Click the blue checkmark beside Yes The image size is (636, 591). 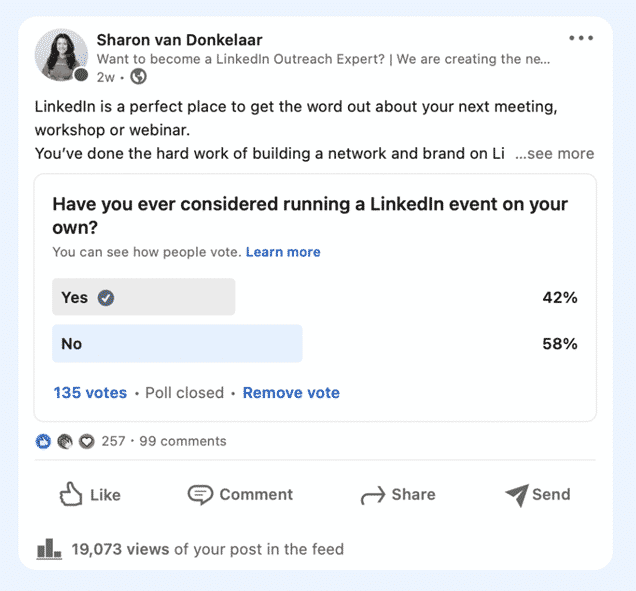pos(106,298)
